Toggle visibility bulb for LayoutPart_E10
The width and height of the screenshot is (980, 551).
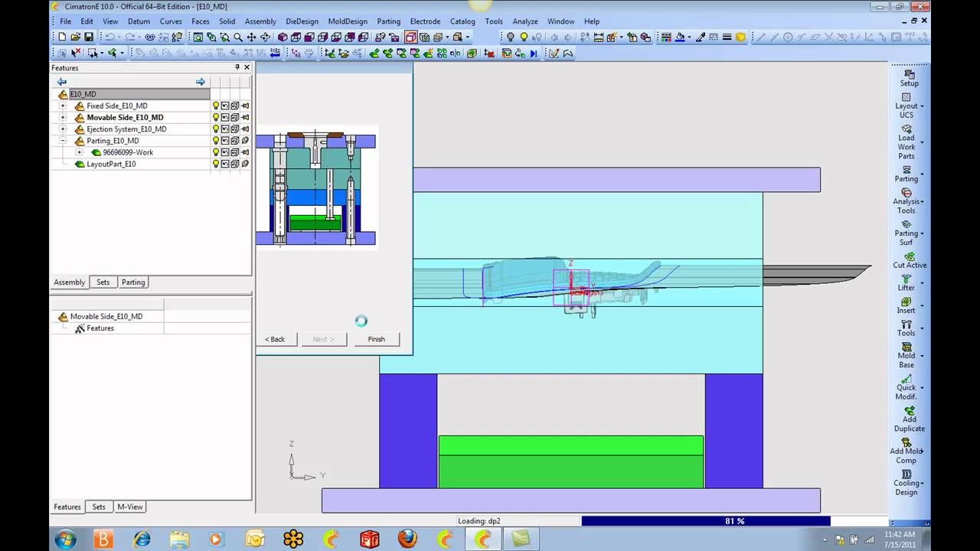point(216,164)
